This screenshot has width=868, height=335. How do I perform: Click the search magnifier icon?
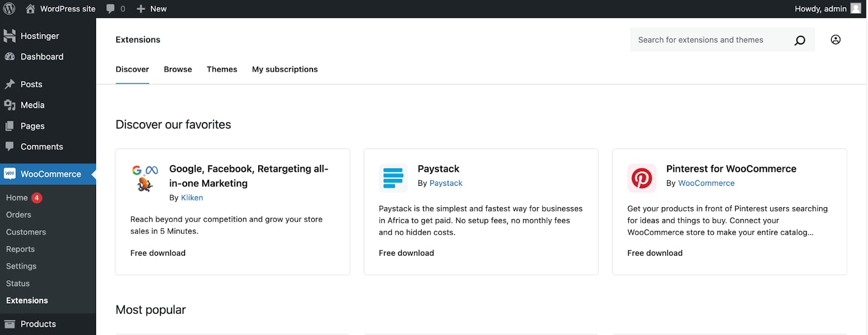[x=800, y=40]
